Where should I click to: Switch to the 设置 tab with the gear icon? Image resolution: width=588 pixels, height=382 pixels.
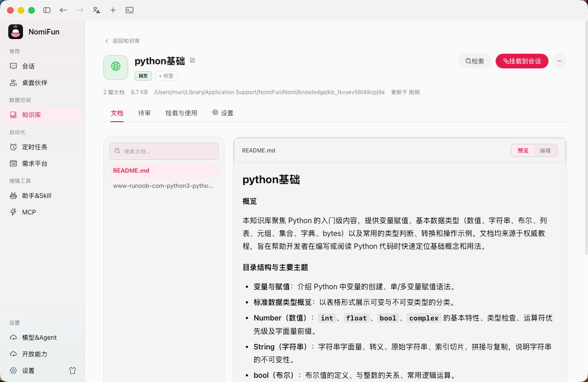[x=223, y=113]
